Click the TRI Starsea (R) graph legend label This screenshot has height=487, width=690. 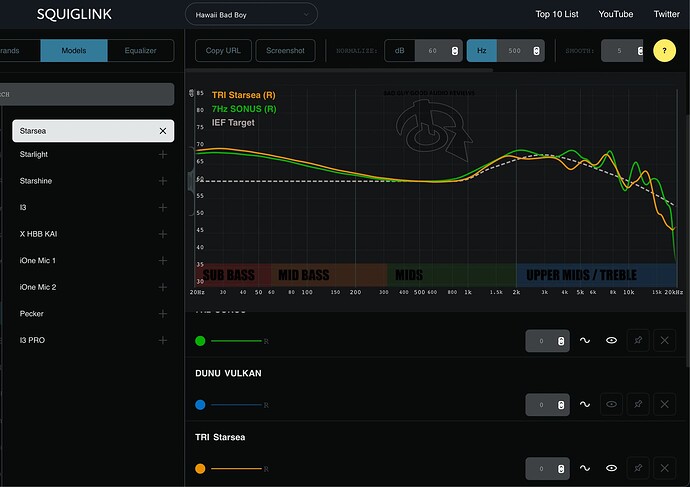(243, 95)
